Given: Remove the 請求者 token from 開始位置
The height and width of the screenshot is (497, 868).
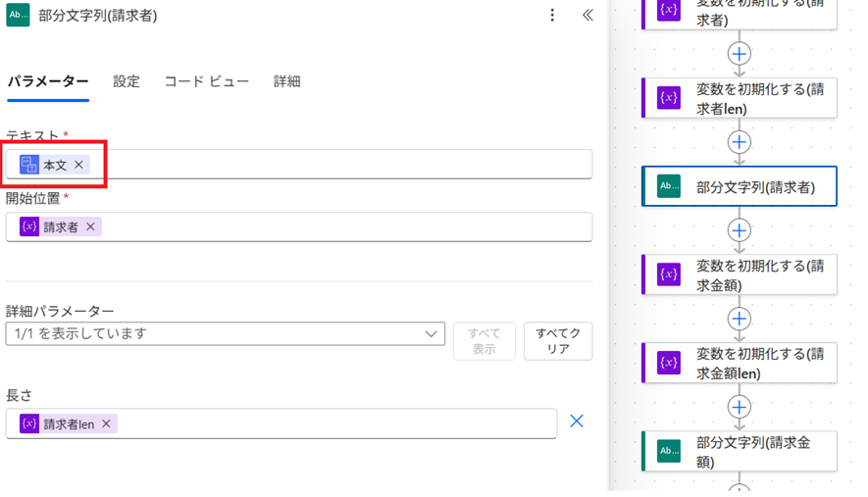Looking at the screenshot, I should click(x=91, y=226).
